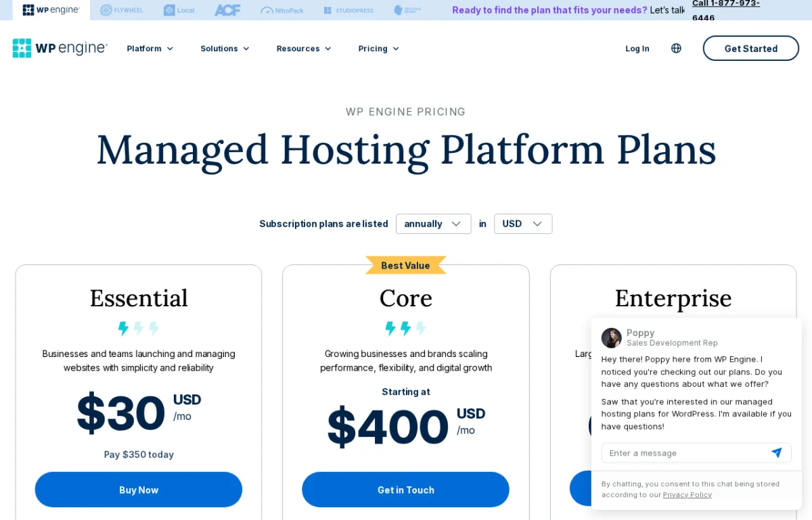The width and height of the screenshot is (812, 520).
Task: Click the 'Ready to find the plan' banner text
Action: tap(549, 10)
